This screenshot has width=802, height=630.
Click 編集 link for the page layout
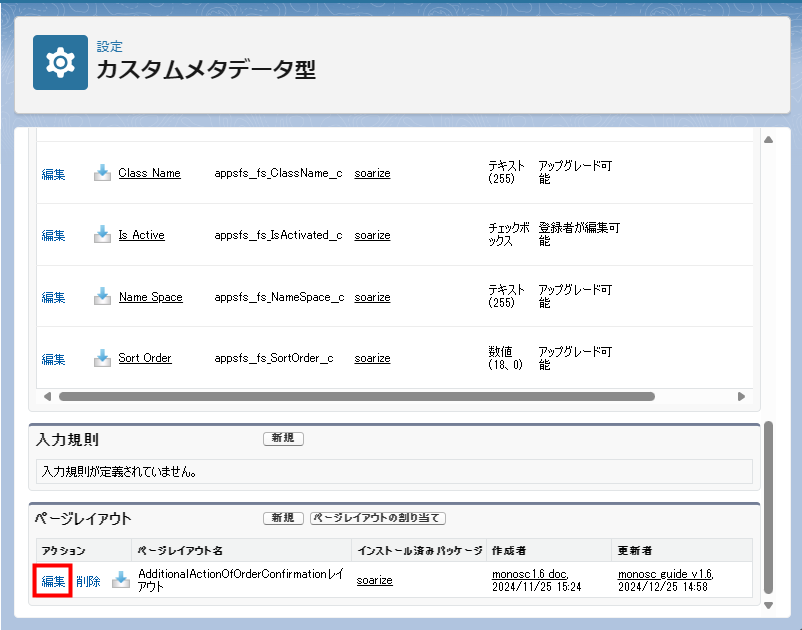(53, 581)
